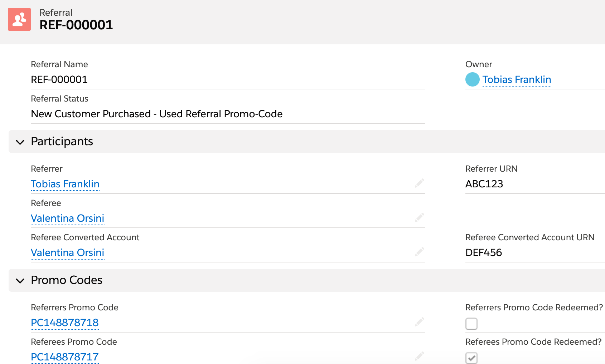Click the Promo Codes section heading
This screenshot has height=364, width=605.
point(67,280)
